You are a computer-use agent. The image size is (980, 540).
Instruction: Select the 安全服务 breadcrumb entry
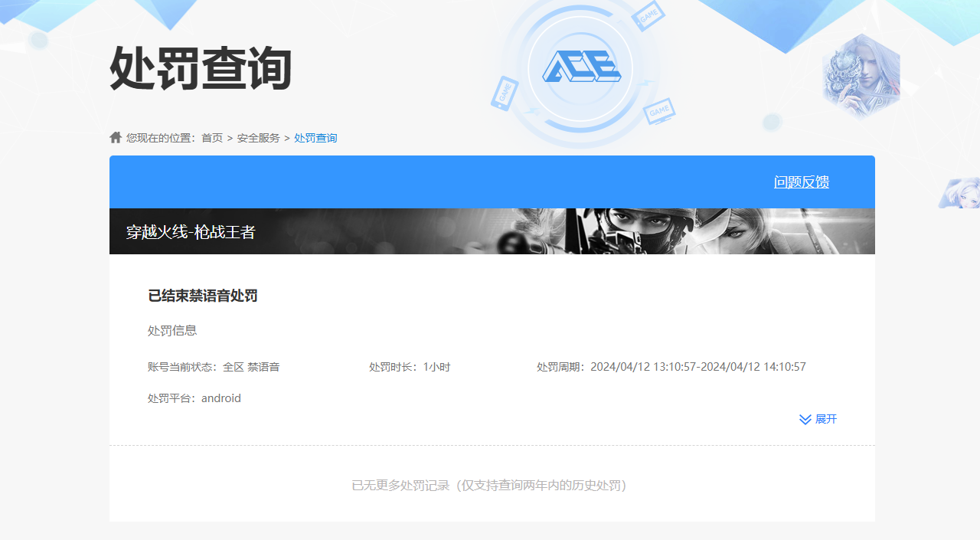pos(258,138)
